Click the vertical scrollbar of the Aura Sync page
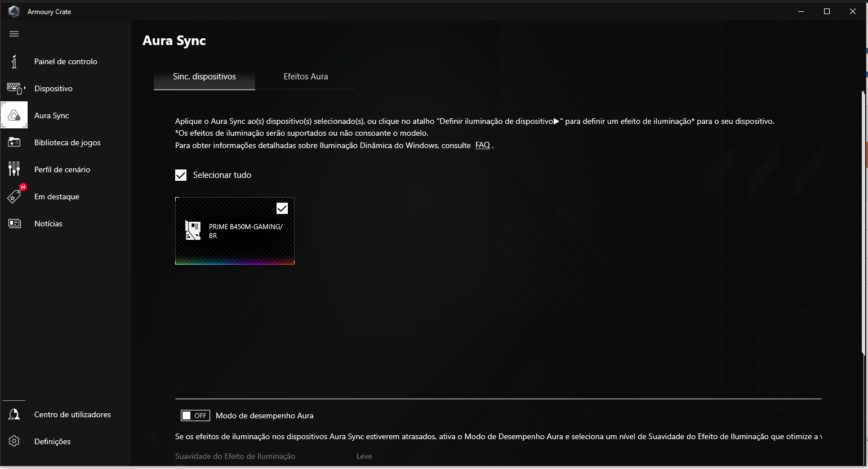The height and width of the screenshot is (469, 868). [863, 222]
